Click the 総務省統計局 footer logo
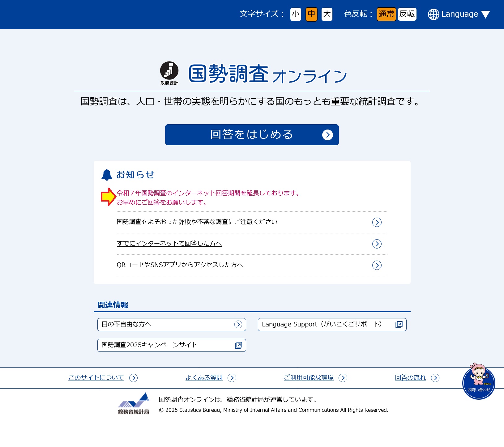The height and width of the screenshot is (447, 504). (134, 404)
